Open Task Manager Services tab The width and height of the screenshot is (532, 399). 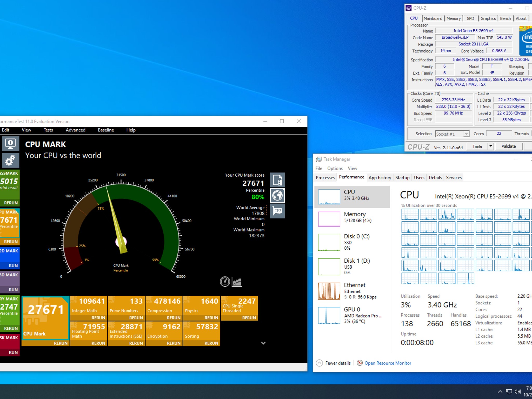point(454,178)
